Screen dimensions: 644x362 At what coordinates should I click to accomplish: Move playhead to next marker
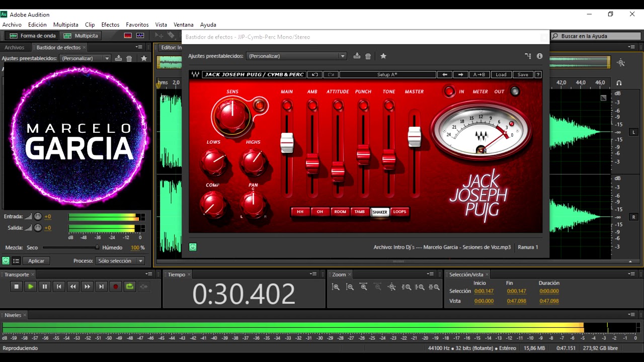[x=101, y=287]
